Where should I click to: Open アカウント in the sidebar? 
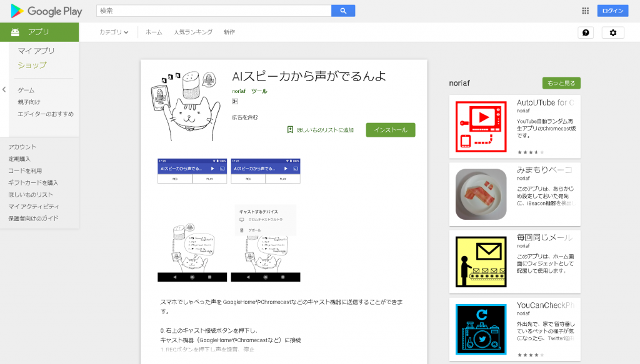pos(22,147)
